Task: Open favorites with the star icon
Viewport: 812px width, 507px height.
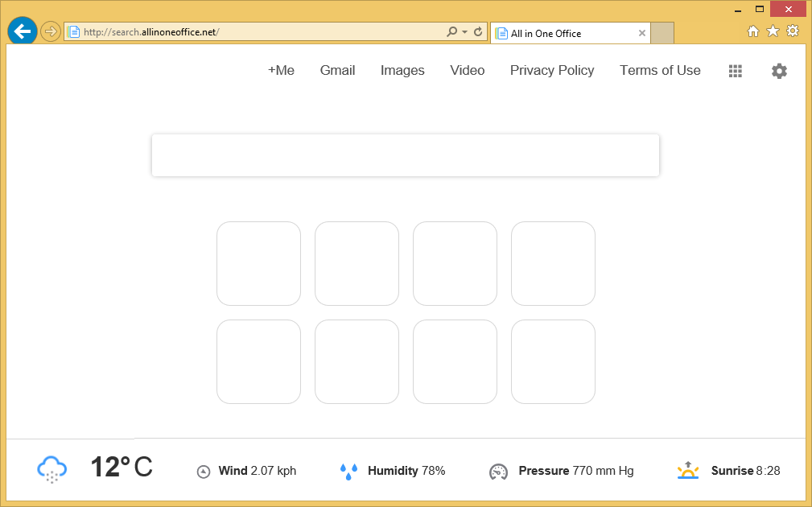Action: (x=773, y=31)
